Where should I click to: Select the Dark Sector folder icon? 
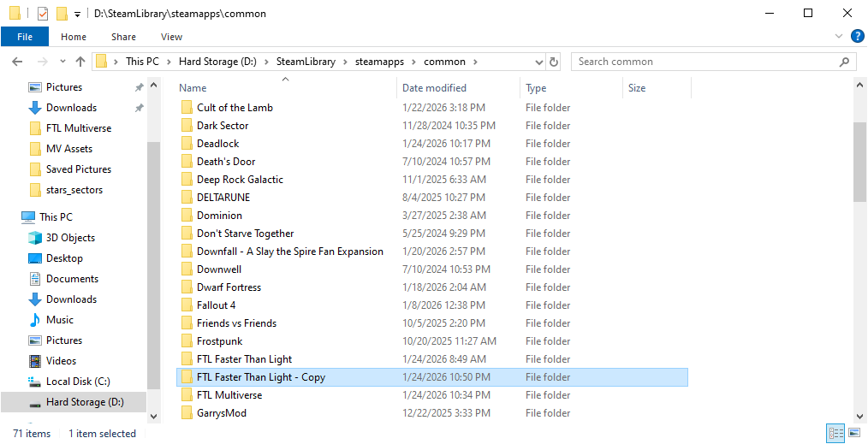pyautogui.click(x=187, y=126)
